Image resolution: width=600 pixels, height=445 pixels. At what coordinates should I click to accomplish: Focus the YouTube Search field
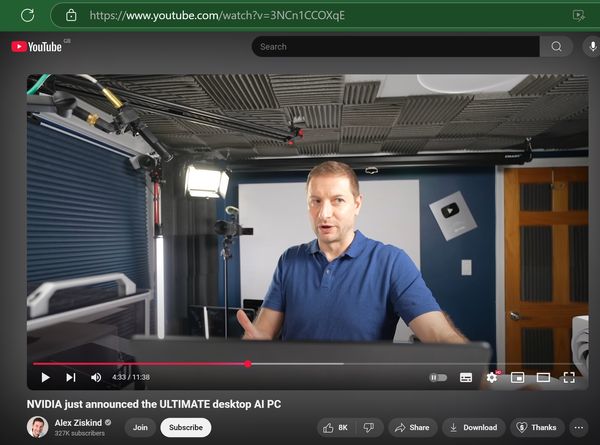[396, 47]
